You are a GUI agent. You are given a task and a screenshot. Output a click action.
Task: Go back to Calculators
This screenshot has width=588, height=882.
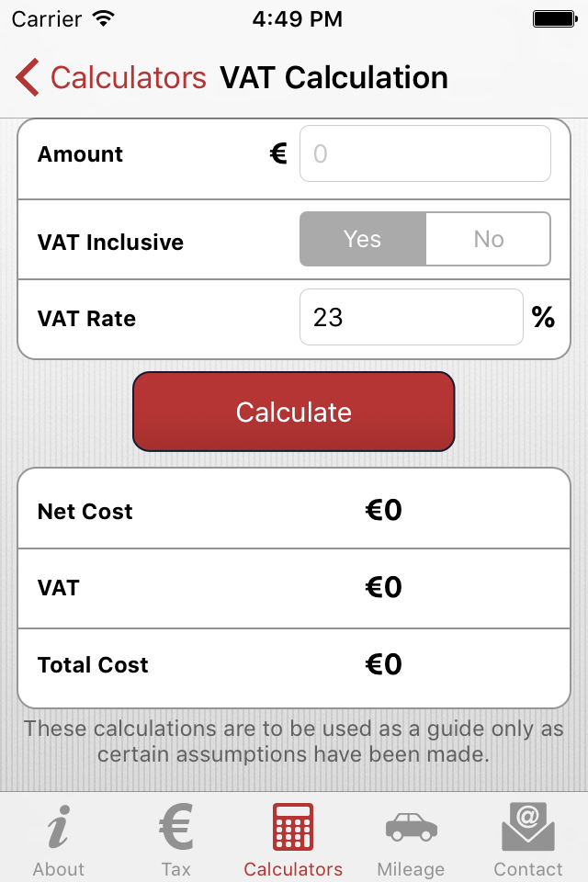[x=128, y=78]
